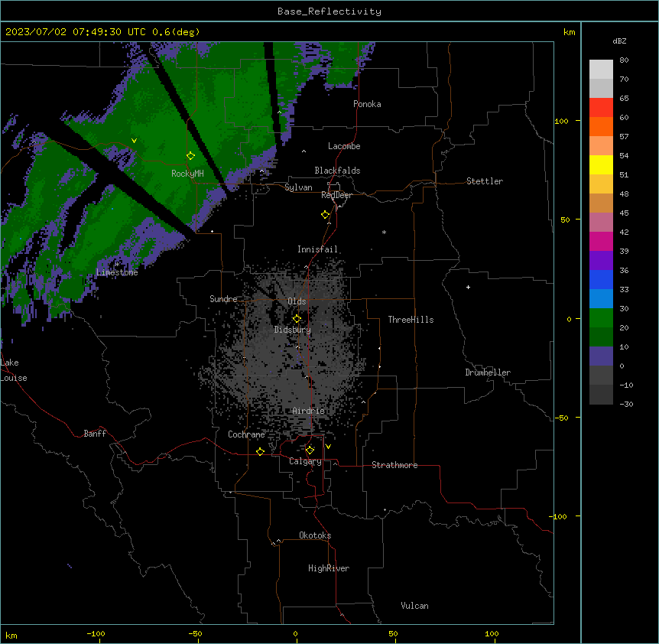
Task: Click the -30 value in the dBZ legend
Action: 626,404
